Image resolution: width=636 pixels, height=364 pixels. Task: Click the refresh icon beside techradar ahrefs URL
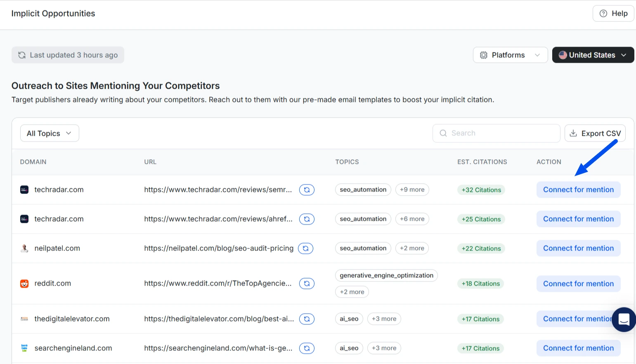[x=307, y=219]
